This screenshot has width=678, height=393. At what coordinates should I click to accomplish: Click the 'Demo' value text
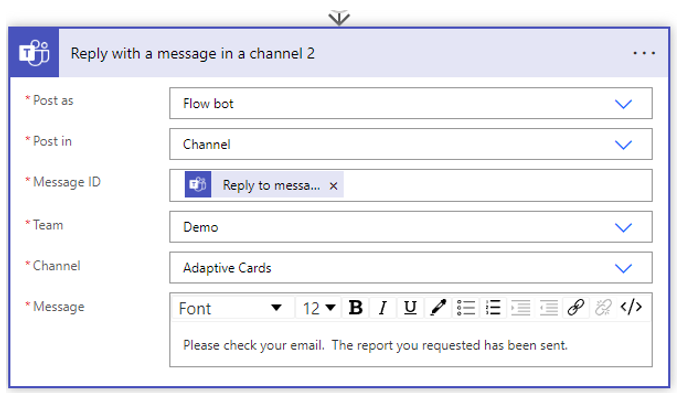[201, 227]
